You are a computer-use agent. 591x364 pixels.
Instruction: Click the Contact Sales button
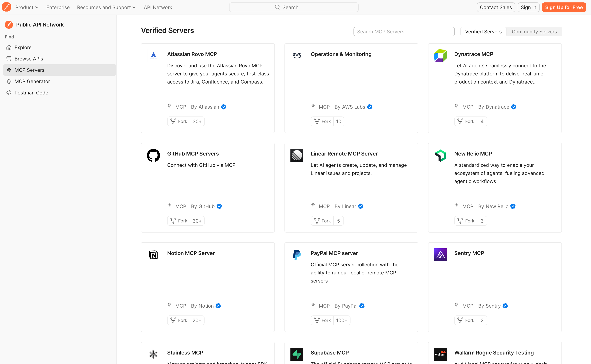[496, 7]
